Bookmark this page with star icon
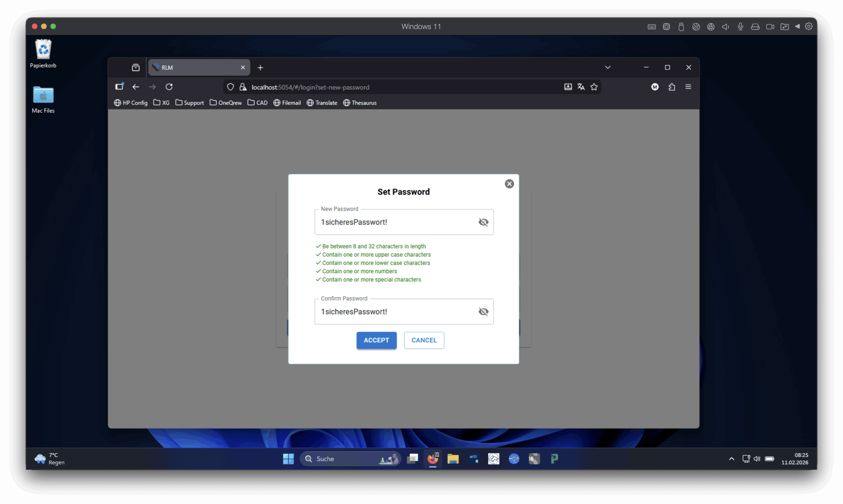The width and height of the screenshot is (843, 504). 594,87
